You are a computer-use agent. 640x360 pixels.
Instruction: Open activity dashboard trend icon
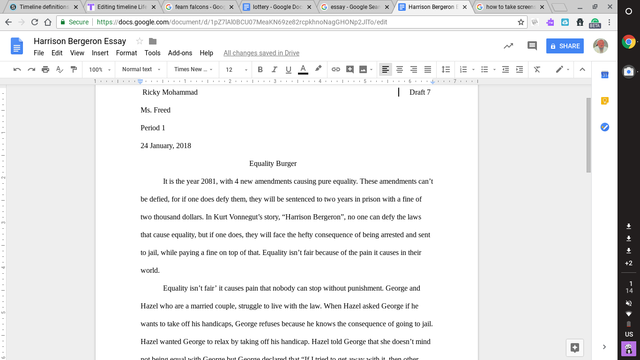click(x=508, y=46)
